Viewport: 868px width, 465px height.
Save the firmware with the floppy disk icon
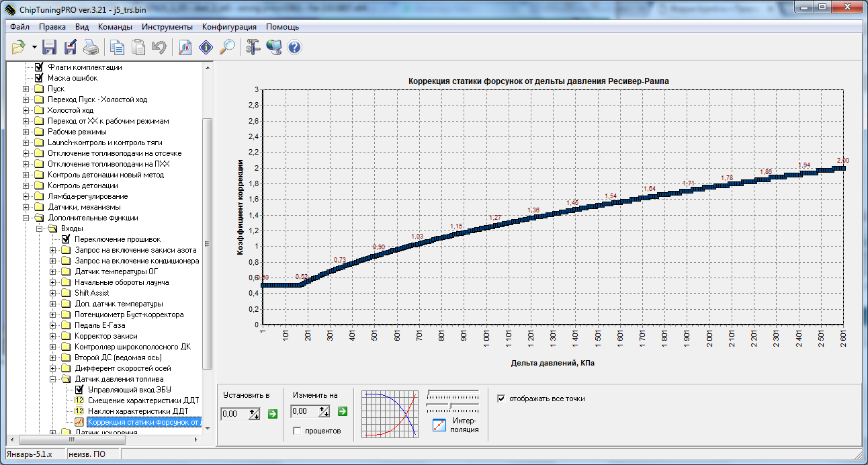pos(49,47)
